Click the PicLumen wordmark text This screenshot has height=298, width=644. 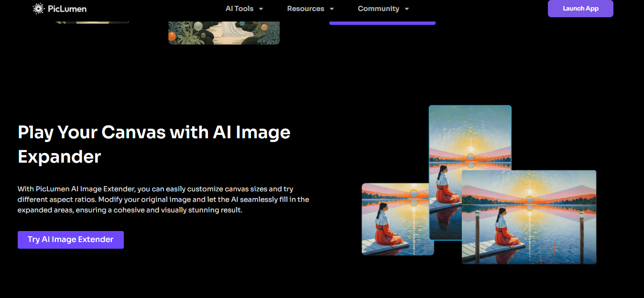67,9
